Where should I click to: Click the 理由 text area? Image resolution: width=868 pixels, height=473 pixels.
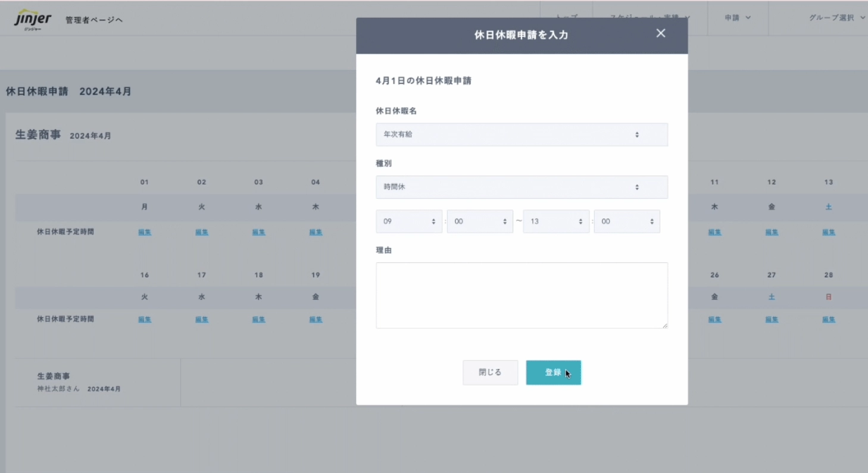pos(522,295)
